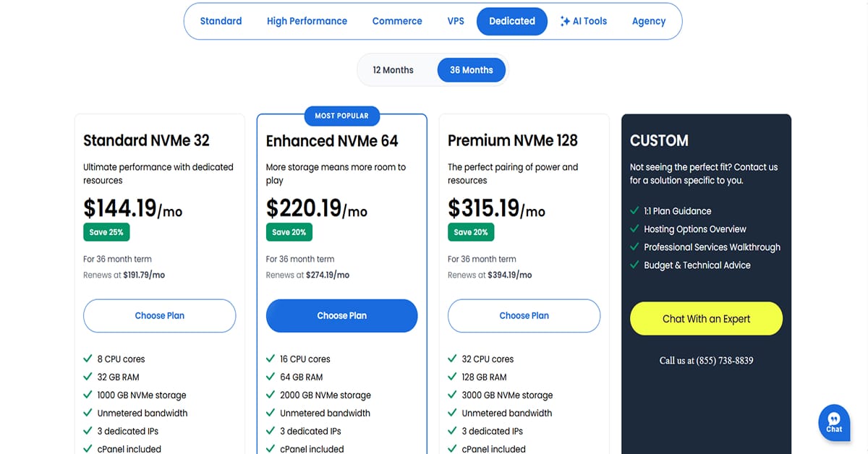Screen dimensions: 868x454
Task: Choose the Standard NVMe 32 plan
Action: tap(160, 316)
